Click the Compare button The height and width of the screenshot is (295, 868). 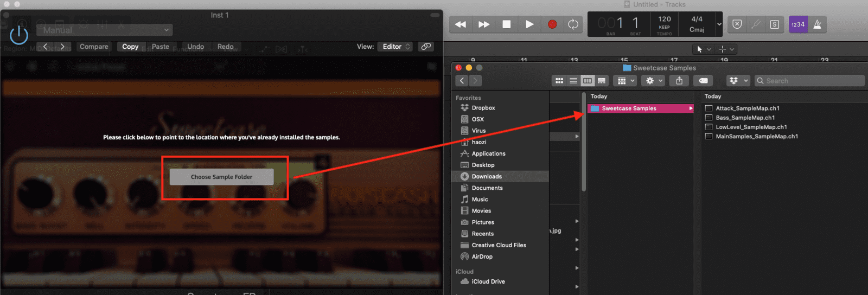tap(94, 47)
